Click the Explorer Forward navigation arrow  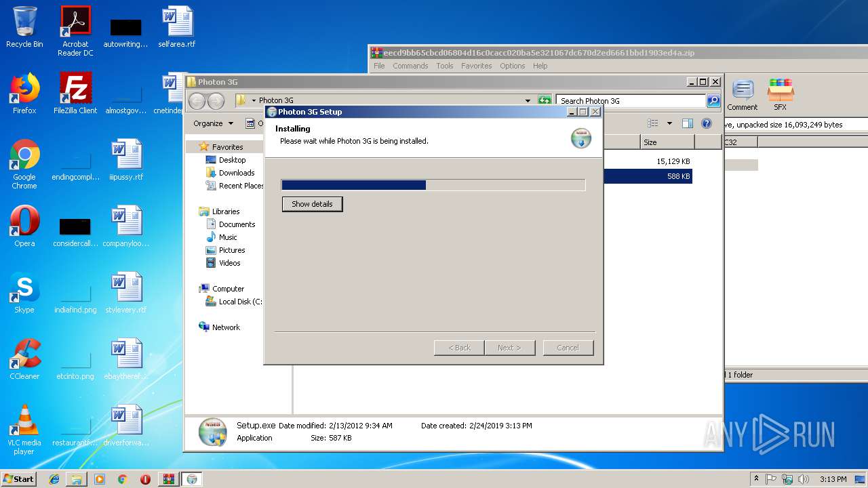[x=216, y=101]
